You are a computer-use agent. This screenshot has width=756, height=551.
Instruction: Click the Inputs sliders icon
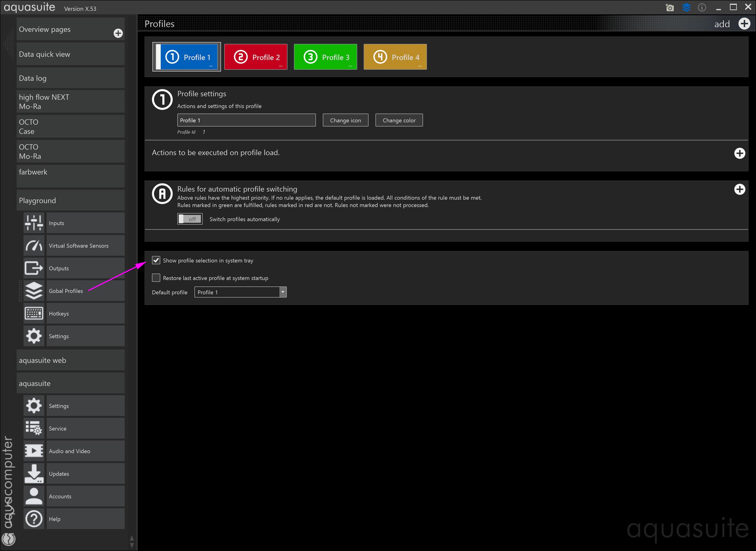(x=34, y=223)
